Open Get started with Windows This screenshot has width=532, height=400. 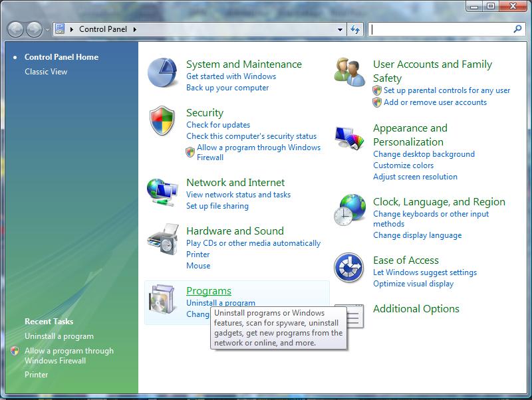click(x=231, y=76)
